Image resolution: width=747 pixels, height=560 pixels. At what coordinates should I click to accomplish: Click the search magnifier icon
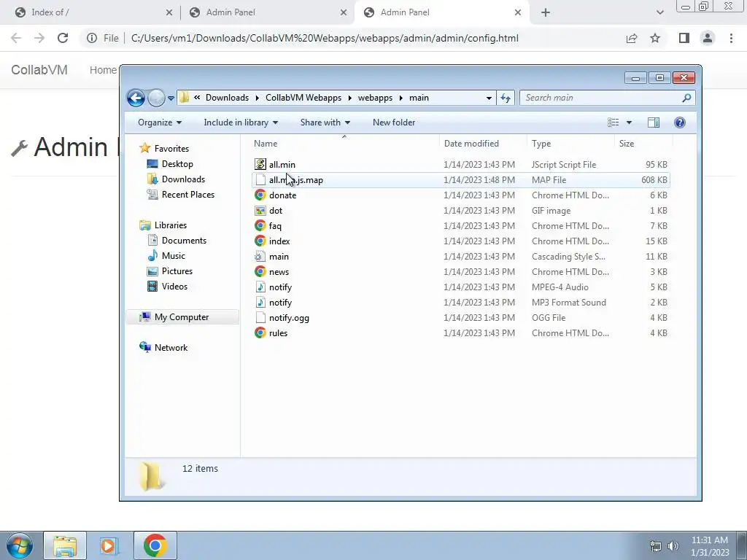point(686,98)
